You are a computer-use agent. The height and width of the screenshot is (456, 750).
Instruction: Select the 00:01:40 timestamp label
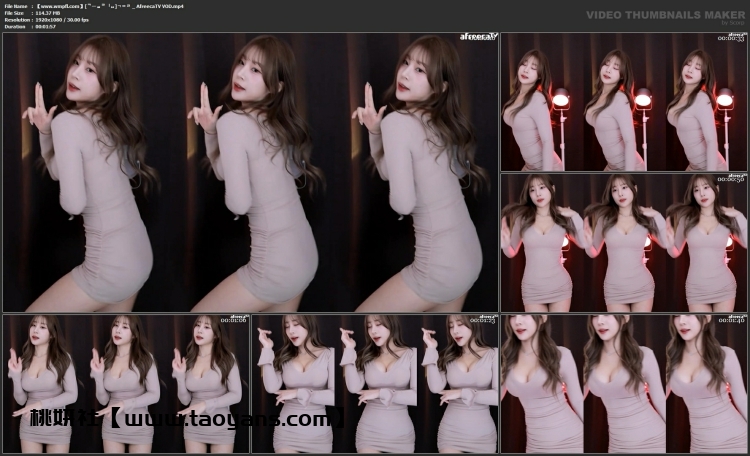coord(735,321)
